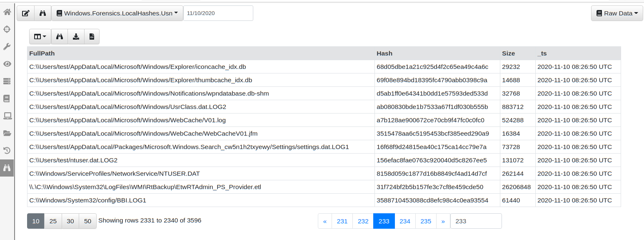This screenshot has height=240, width=644.
Task: Open the notebooks book icon in sidebar
Action: point(7,99)
